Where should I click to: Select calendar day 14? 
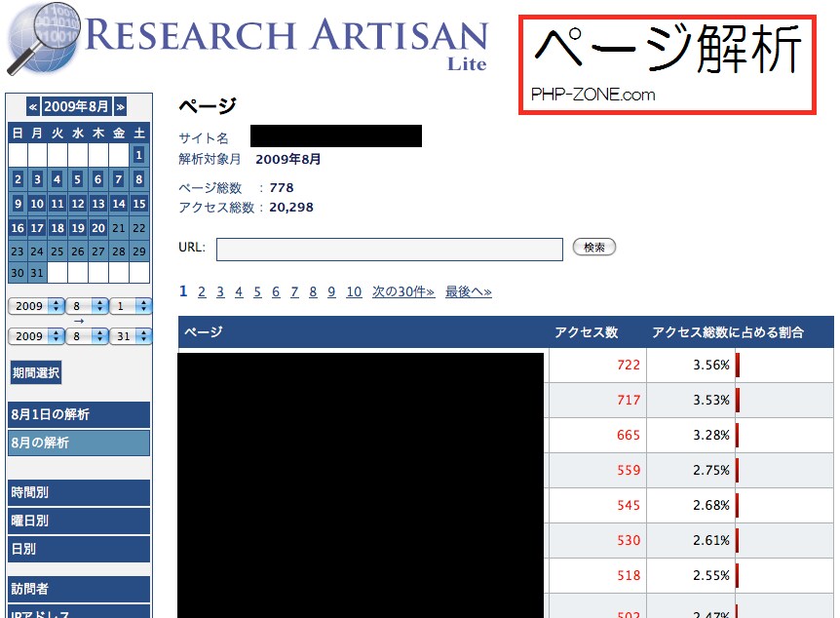118,204
